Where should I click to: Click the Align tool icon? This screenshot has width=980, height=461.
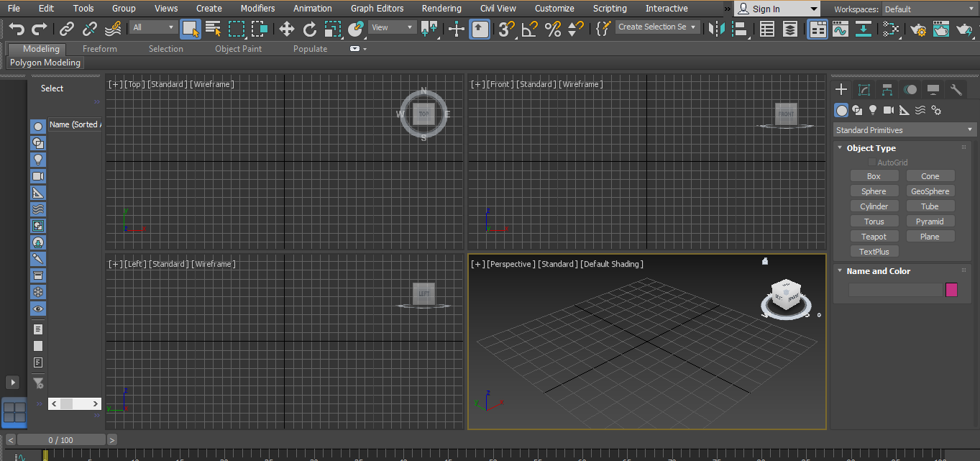coord(739,29)
